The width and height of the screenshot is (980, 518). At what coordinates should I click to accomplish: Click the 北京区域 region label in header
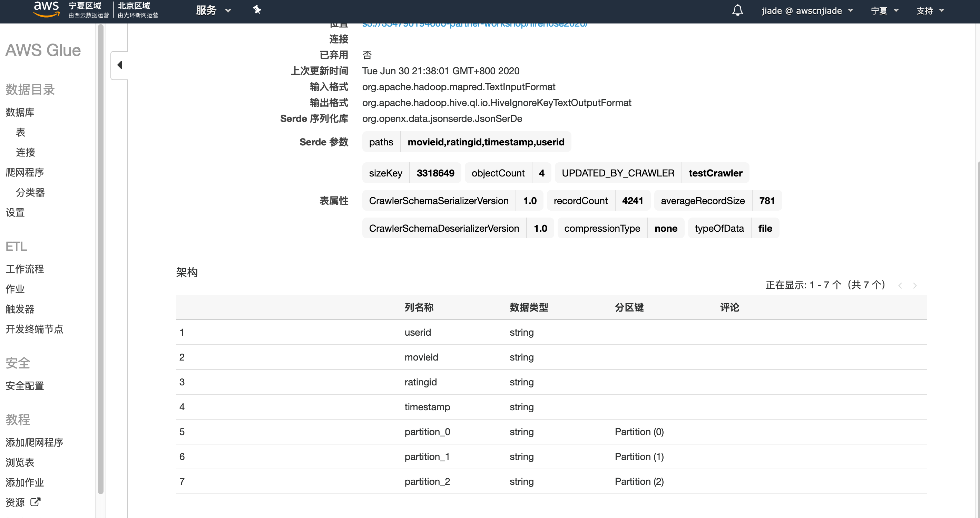(x=134, y=6)
